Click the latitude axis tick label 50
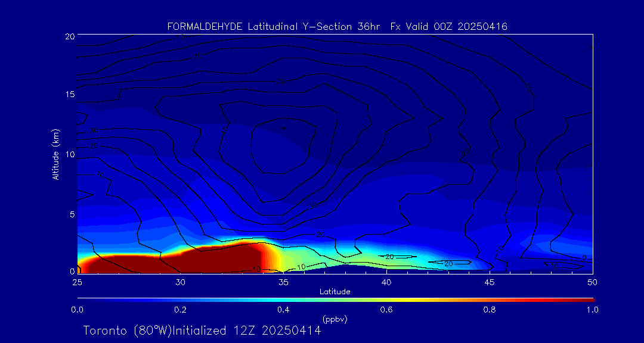 point(592,282)
